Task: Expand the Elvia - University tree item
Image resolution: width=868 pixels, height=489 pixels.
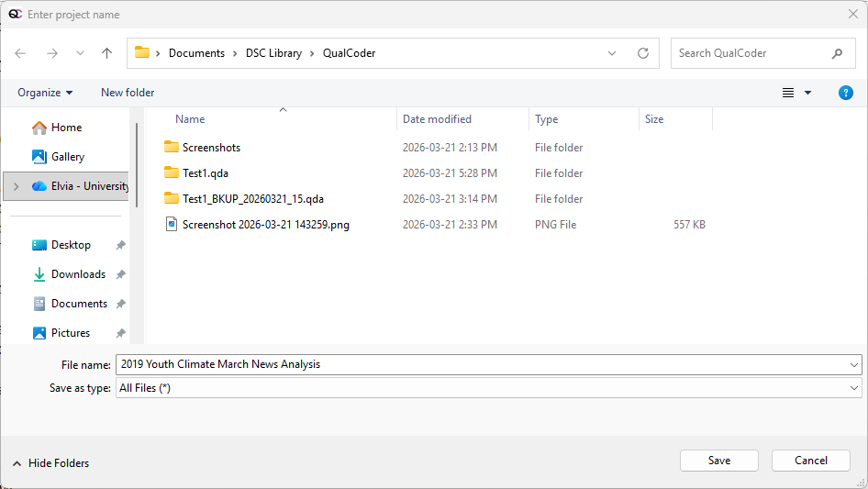Action: click(16, 186)
